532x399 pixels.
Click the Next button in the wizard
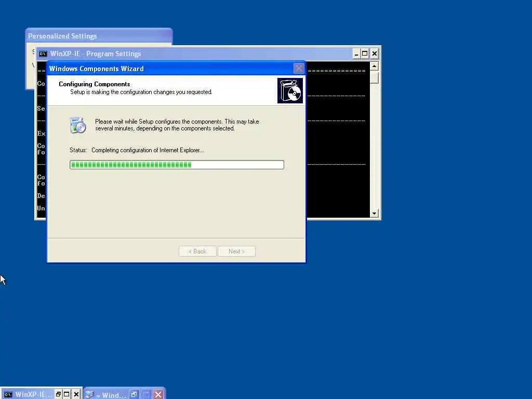236,251
